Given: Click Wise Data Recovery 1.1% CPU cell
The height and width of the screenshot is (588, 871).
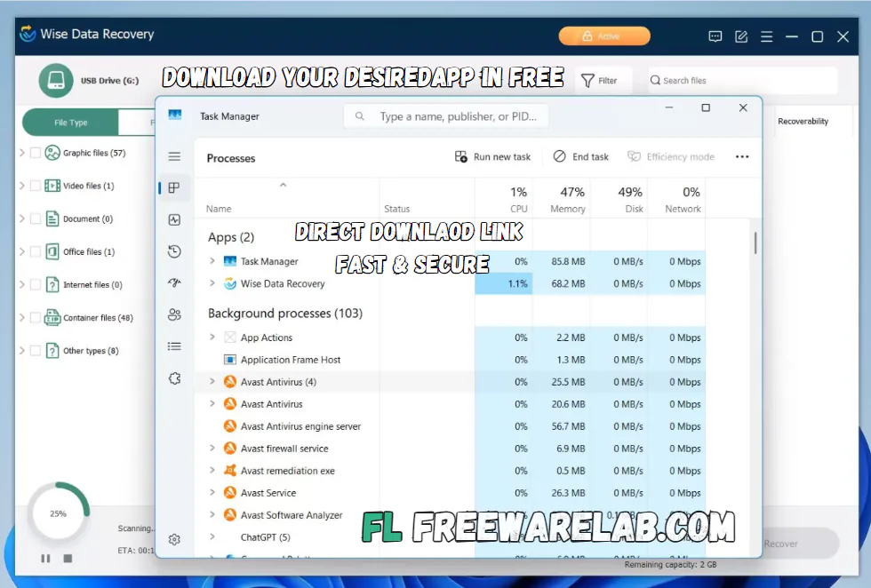Looking at the screenshot, I should 504,283.
